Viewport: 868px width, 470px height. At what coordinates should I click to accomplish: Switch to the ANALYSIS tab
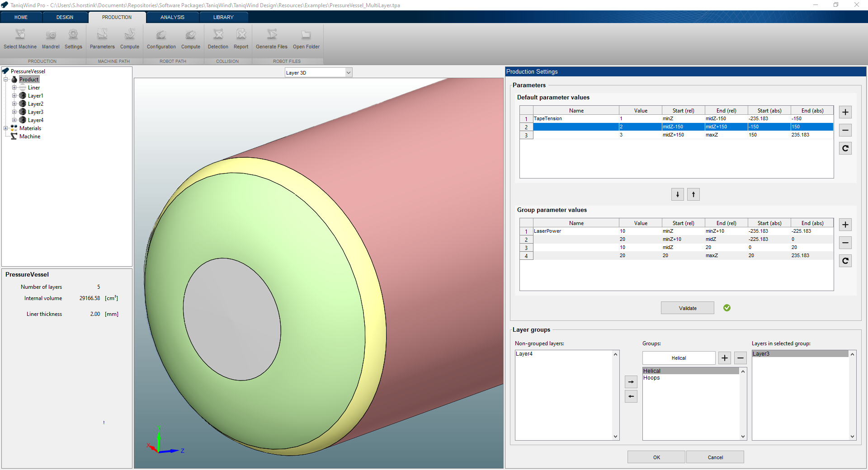point(172,17)
